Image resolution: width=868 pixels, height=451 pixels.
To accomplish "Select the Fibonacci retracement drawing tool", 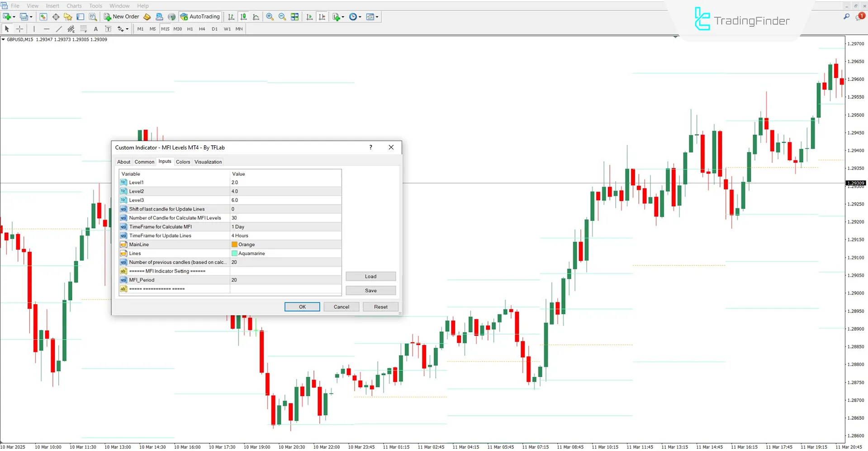I will coord(71,29).
